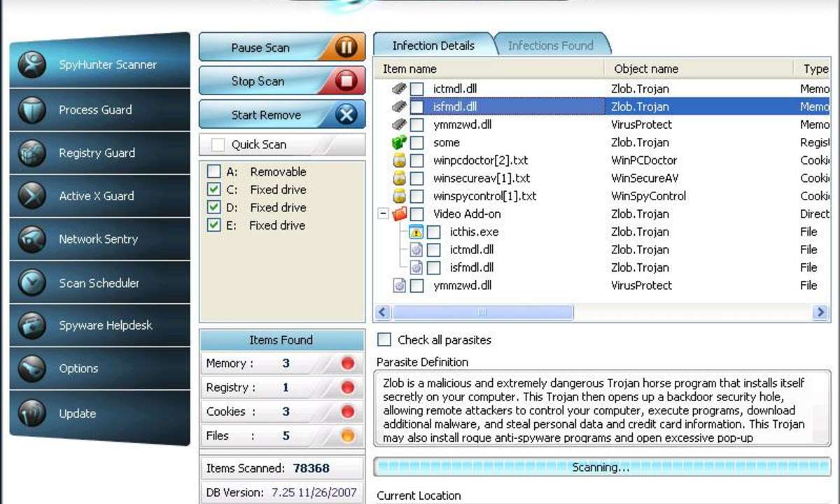Click the warning file icon beside icthis.exe
The width and height of the screenshot is (840, 504).
(416, 232)
